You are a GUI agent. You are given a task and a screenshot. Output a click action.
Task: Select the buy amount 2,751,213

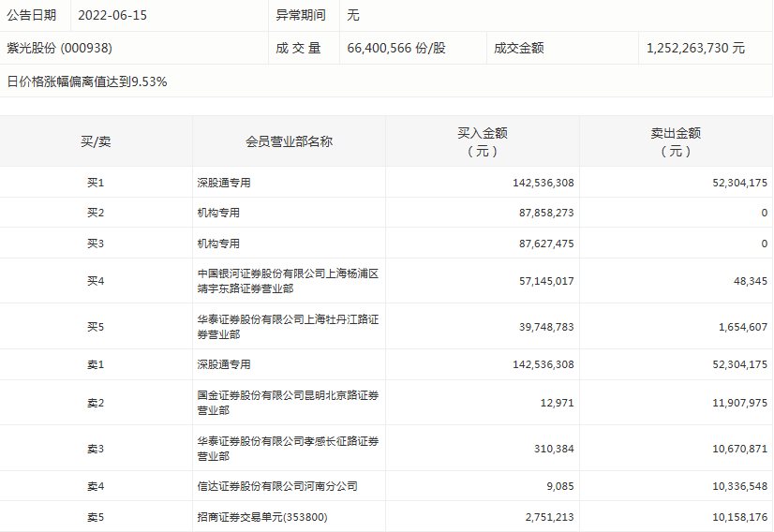tap(549, 517)
